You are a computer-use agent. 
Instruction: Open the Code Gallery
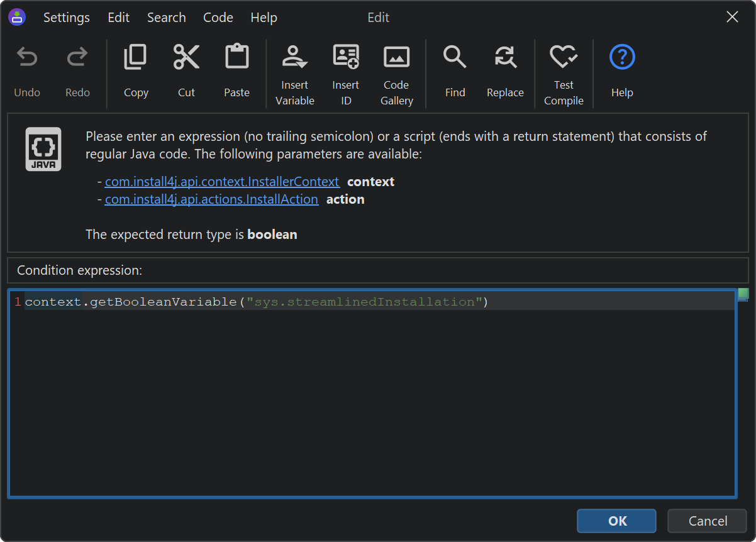[396, 58]
